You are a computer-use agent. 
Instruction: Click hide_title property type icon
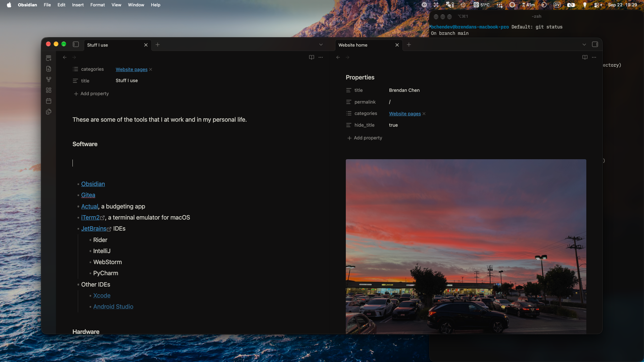349,125
